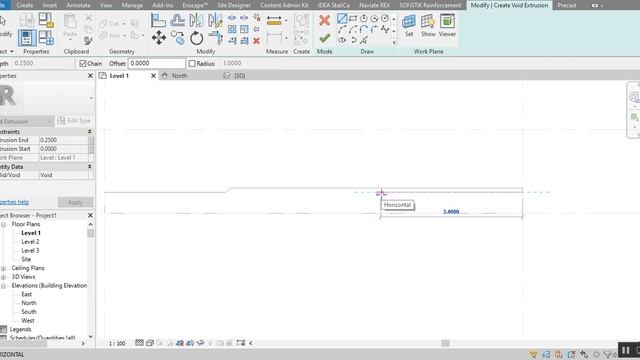Open the Precast ribbon tab
The height and width of the screenshot is (360, 640).
[x=567, y=5]
